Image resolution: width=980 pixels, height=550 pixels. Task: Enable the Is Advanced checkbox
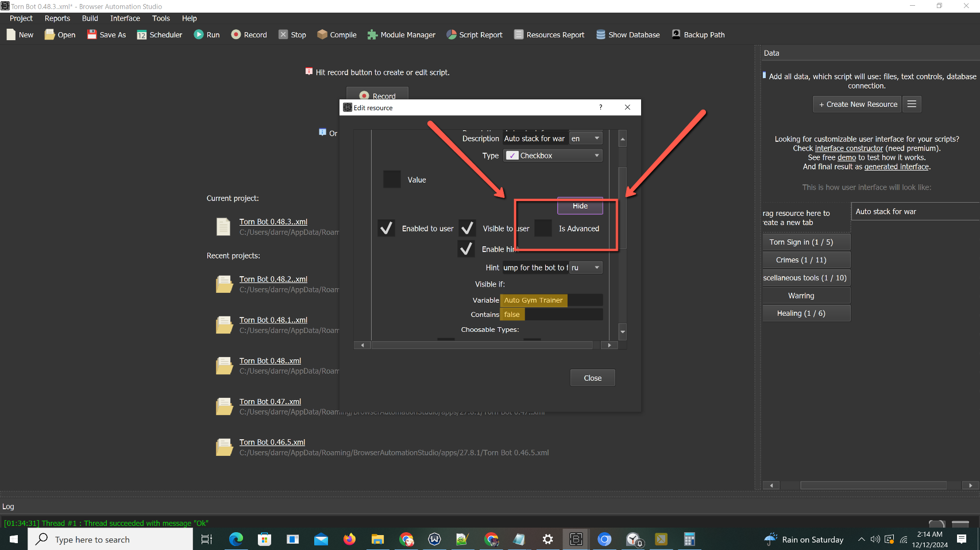[x=543, y=228]
